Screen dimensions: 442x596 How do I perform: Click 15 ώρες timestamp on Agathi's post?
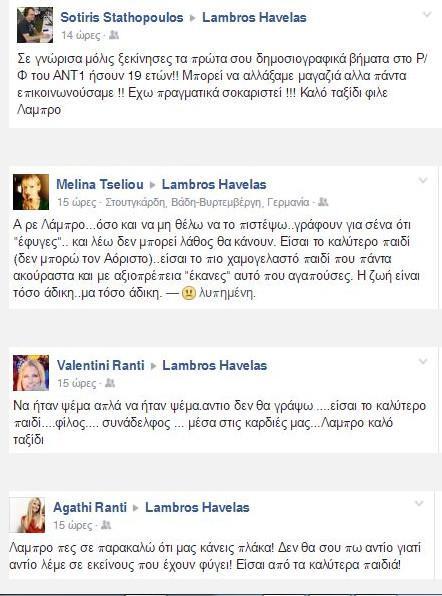pyautogui.click(x=73, y=525)
